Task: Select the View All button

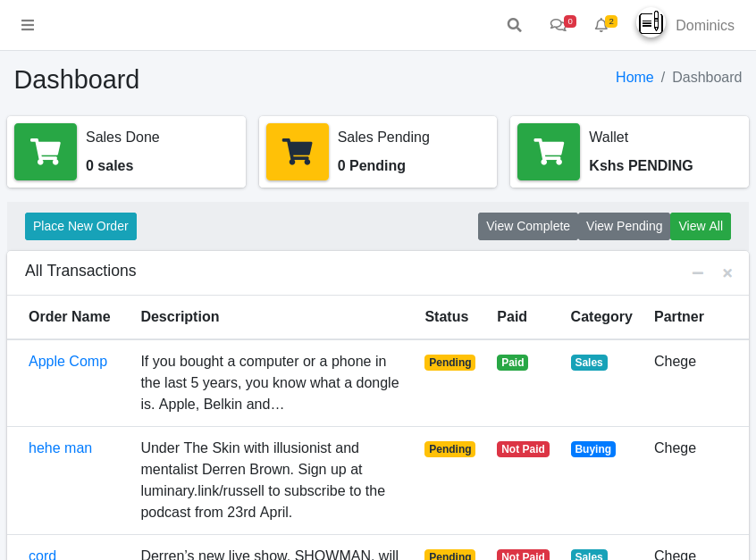Action: (x=701, y=226)
